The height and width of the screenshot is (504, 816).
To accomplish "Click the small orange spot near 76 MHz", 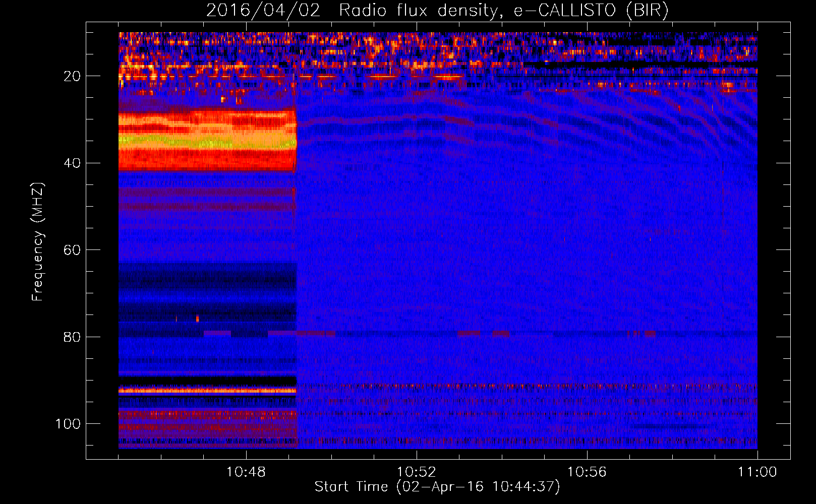I will tap(197, 318).
